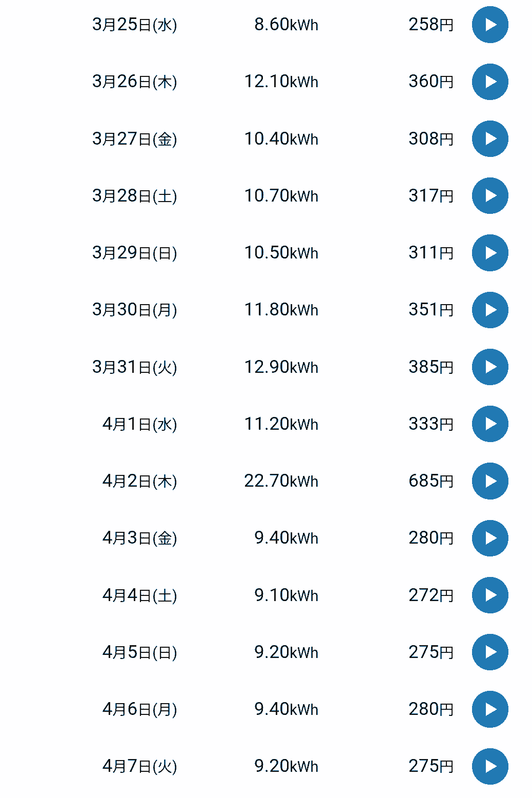Show details for 3月29日(日) via arrow
This screenshot has height=798, width=532.
click(490, 253)
